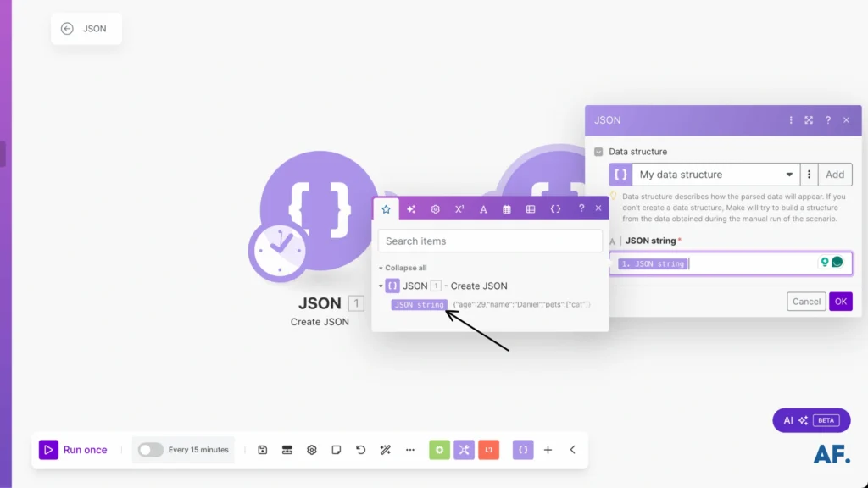This screenshot has height=488, width=868.
Task: Switch to the array functions table tab
Action: 531,209
